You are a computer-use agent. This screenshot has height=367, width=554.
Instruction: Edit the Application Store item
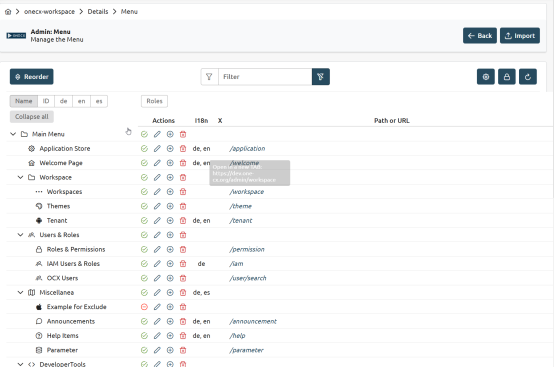[157, 149]
